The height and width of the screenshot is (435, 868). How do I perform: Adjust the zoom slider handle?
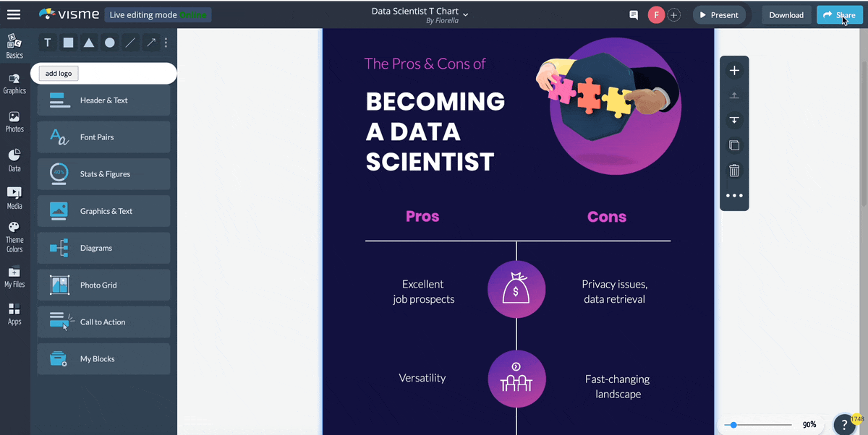(x=734, y=425)
